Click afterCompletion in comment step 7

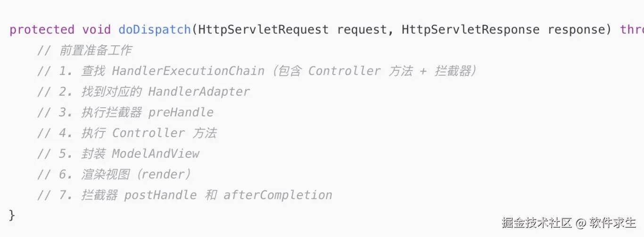click(278, 195)
